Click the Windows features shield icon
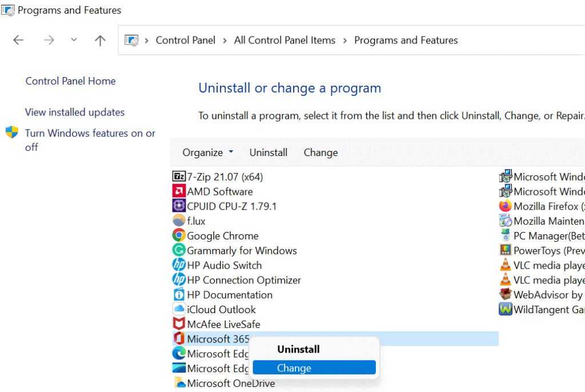Image resolution: width=585 pixels, height=392 pixels. click(x=12, y=132)
